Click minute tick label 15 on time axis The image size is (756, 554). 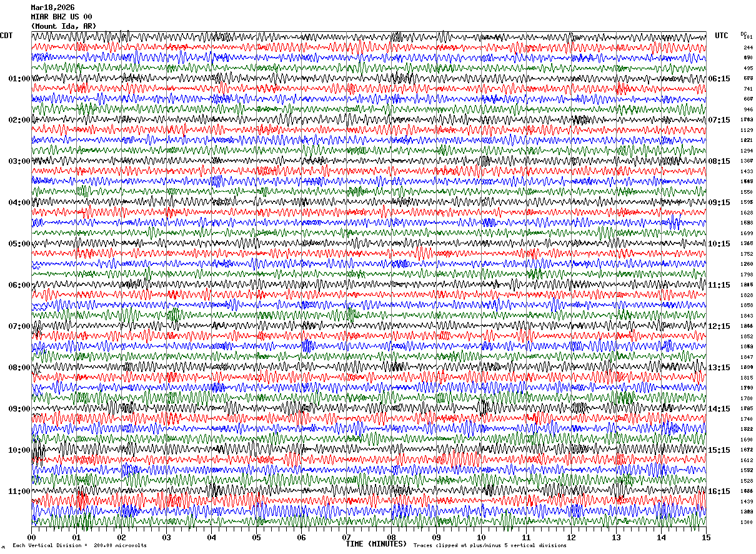(706, 538)
